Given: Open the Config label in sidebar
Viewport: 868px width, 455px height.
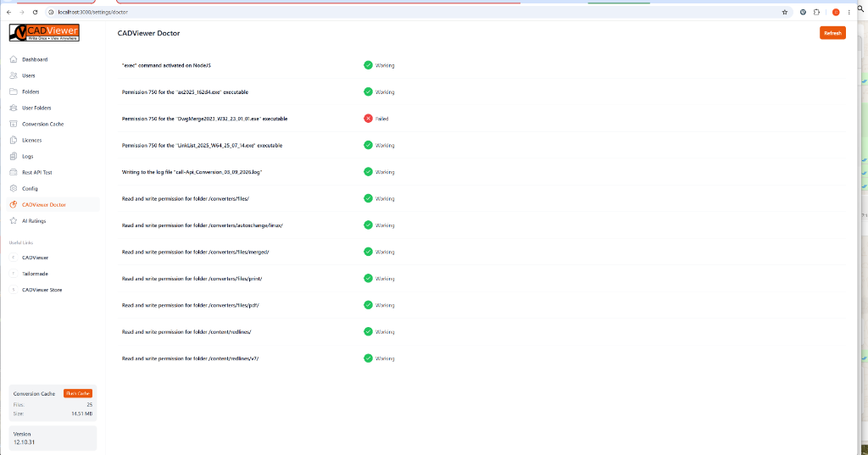Looking at the screenshot, I should click(30, 189).
